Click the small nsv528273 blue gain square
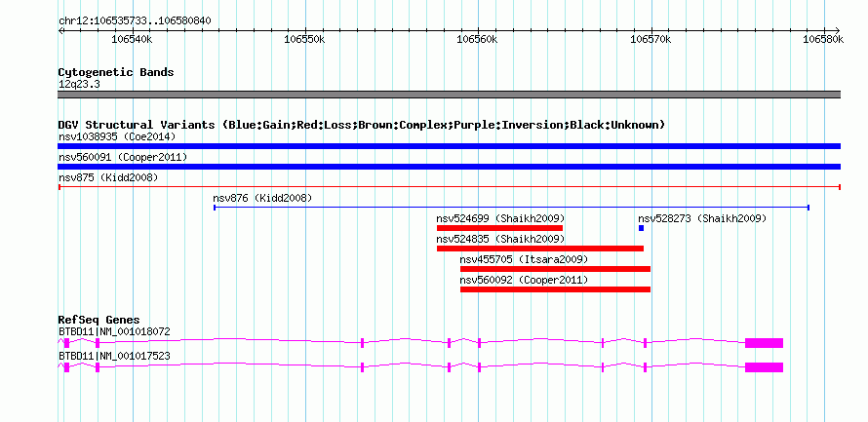The width and height of the screenshot is (868, 422). 641,228
